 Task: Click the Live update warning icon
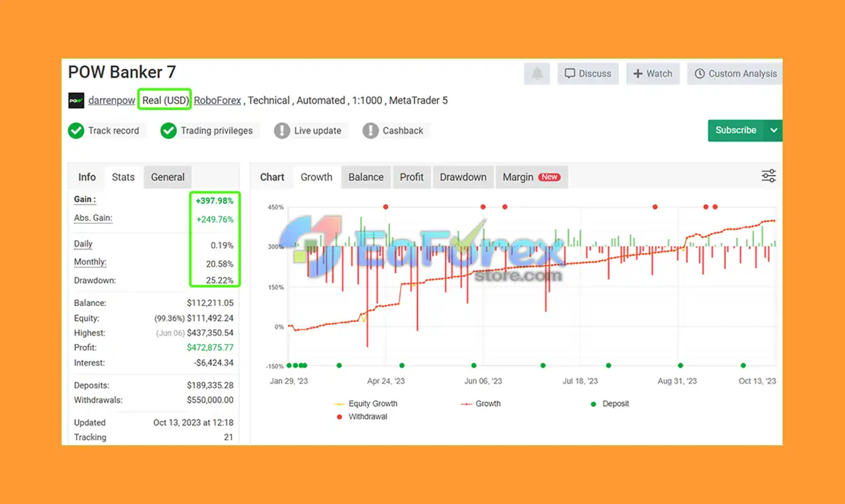point(282,131)
